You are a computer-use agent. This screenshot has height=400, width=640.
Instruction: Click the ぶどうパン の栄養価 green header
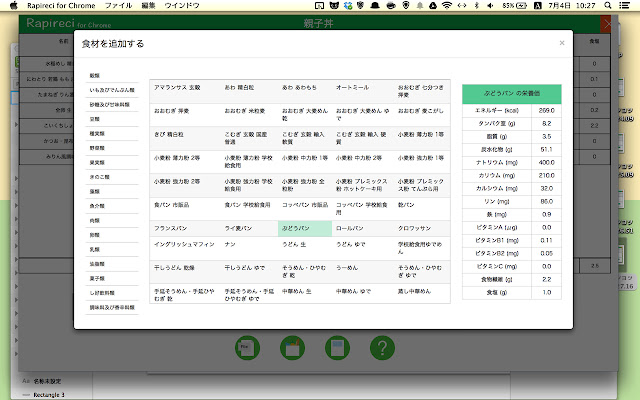pos(512,92)
